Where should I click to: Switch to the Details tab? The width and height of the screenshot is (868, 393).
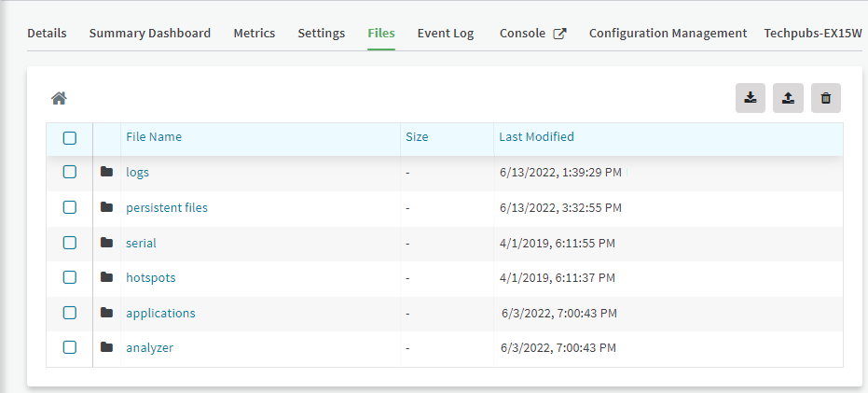(x=47, y=34)
